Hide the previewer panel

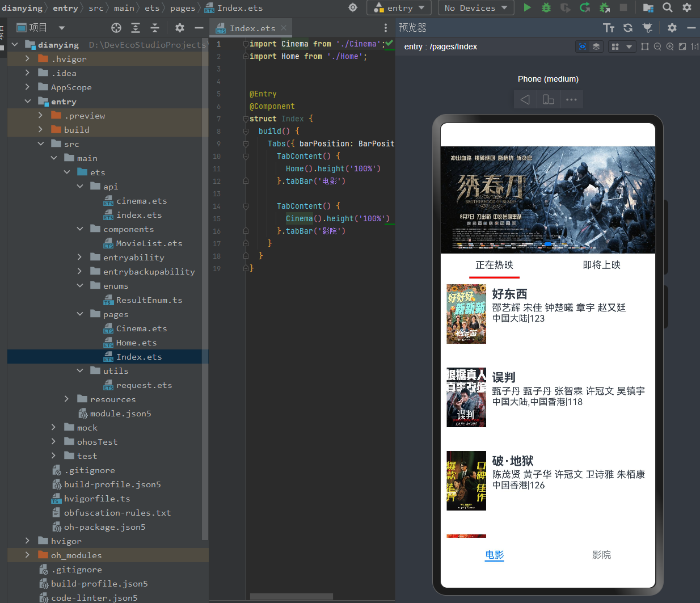click(691, 28)
